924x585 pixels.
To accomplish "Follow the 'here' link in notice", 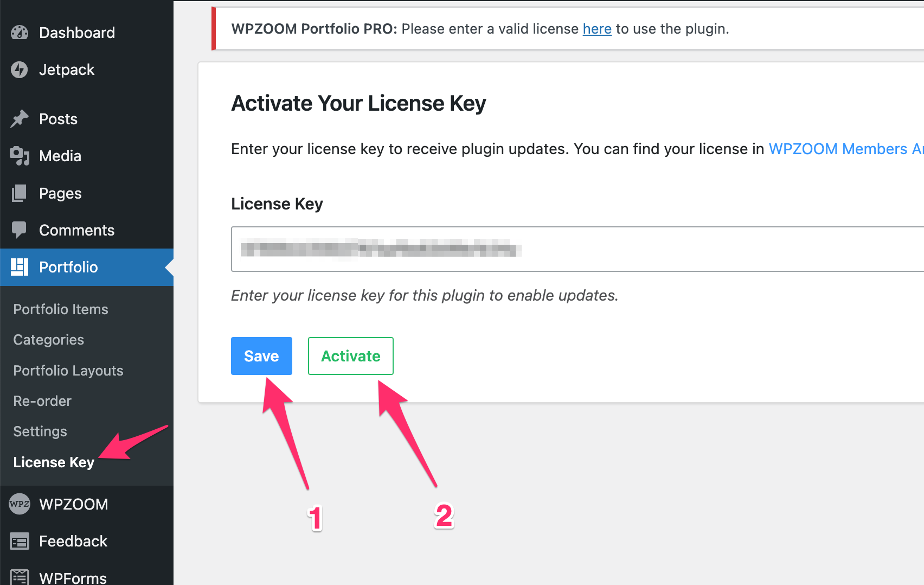I will coord(597,29).
